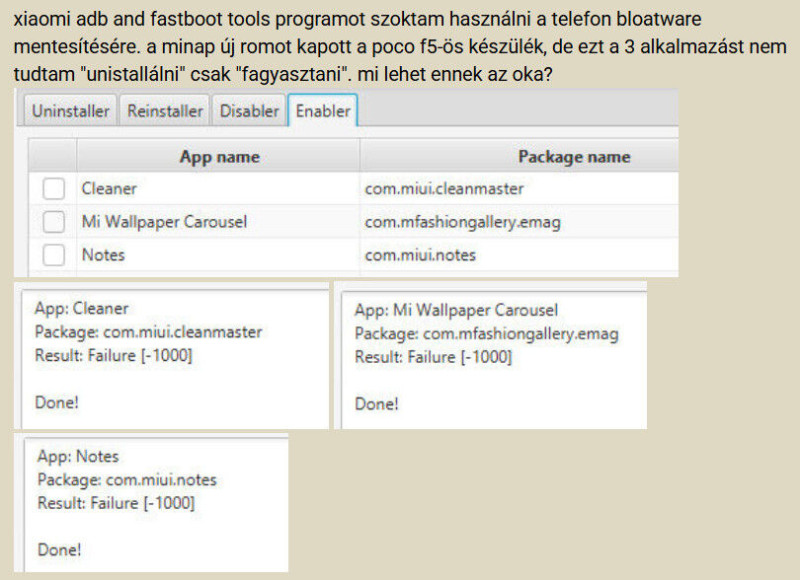
Task: Open the Reinstaller tab
Action: [165, 110]
